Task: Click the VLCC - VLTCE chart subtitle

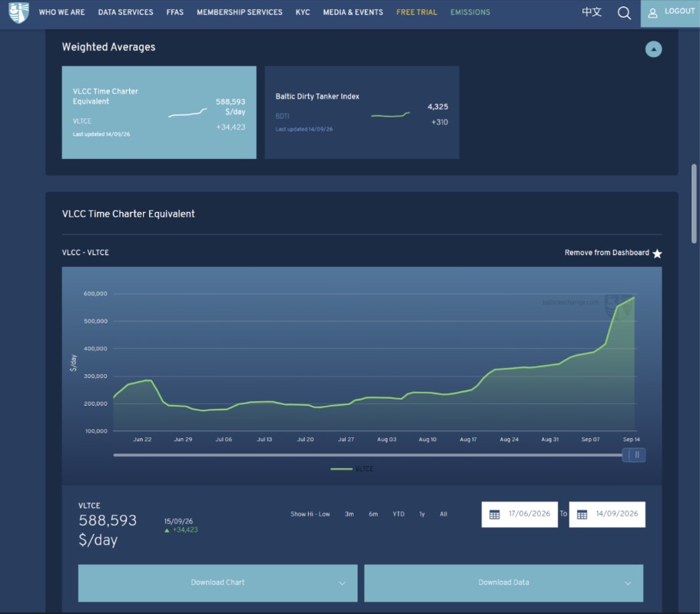Action: (x=85, y=253)
